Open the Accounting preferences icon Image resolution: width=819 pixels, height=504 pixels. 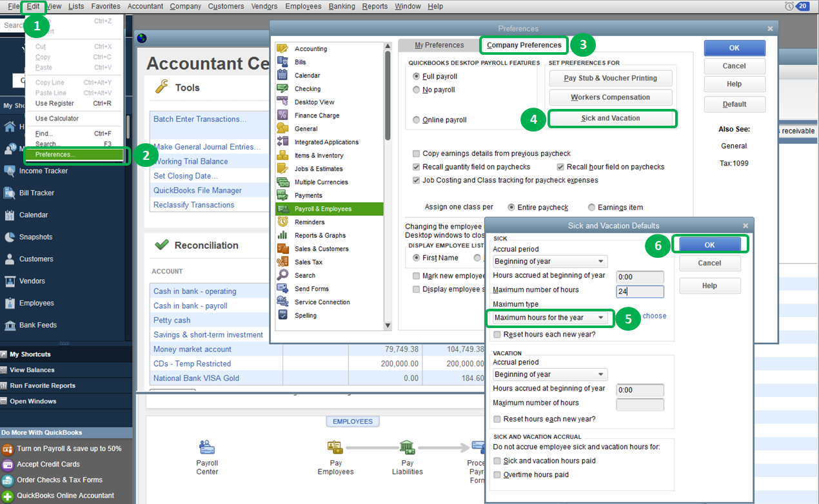tap(282, 48)
